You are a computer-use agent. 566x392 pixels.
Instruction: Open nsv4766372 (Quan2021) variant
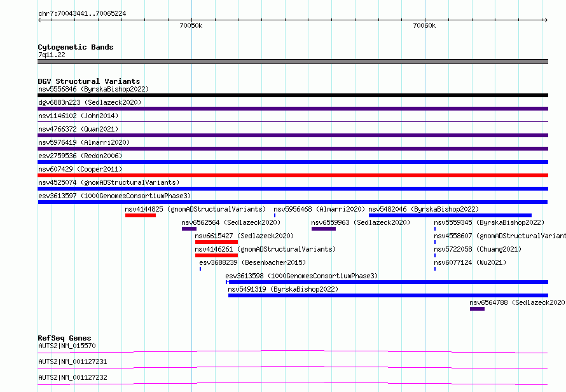[78, 129]
